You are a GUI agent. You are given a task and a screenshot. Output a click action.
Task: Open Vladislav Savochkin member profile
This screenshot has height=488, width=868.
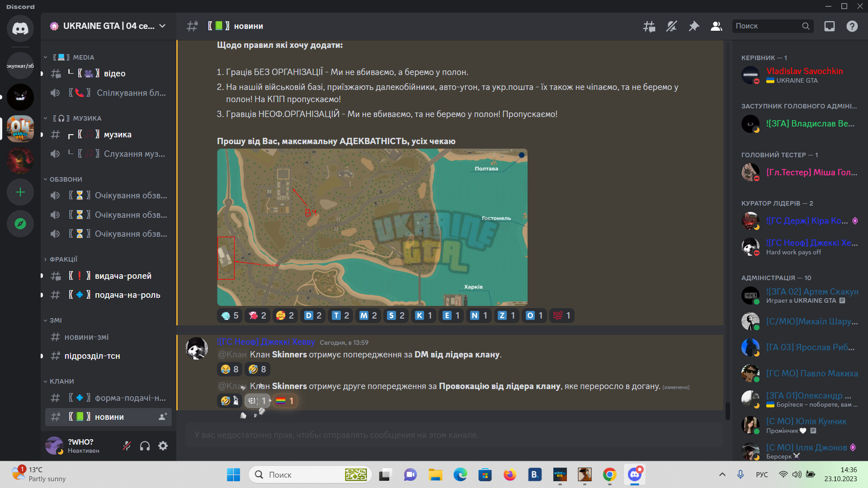coord(799,75)
